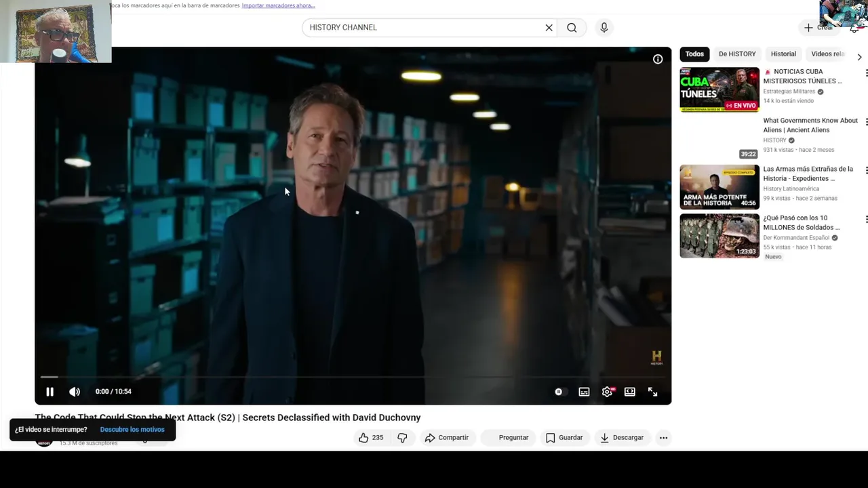Save the video with Guardar
Viewport: 868px width, 488px height.
[x=564, y=438]
